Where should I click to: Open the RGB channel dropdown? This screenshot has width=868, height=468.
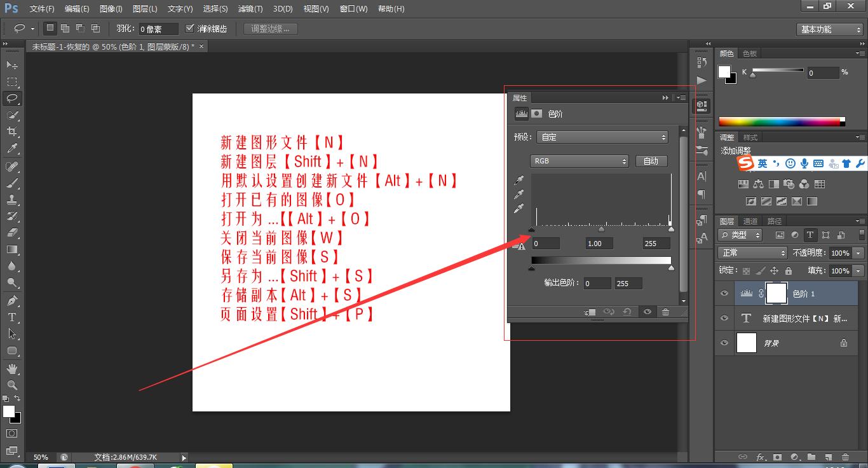click(579, 161)
